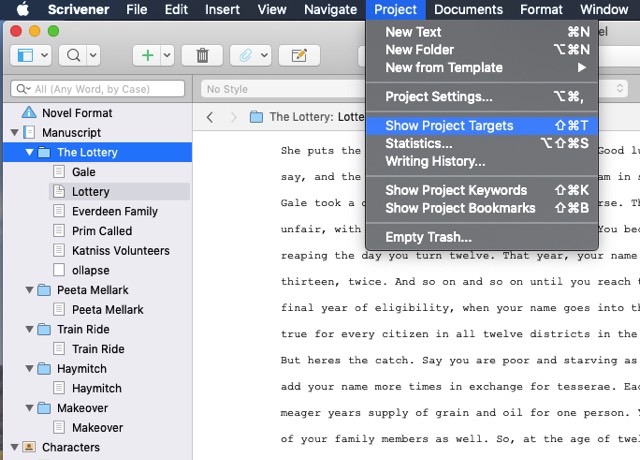
Task: Click the Novel Format triangle icon
Action: pyautogui.click(x=29, y=113)
